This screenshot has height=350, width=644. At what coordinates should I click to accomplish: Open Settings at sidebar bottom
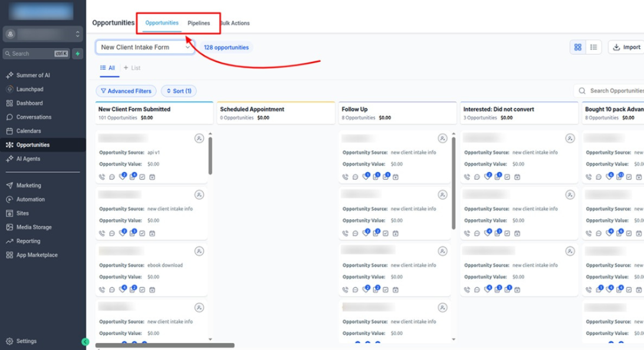[26, 341]
